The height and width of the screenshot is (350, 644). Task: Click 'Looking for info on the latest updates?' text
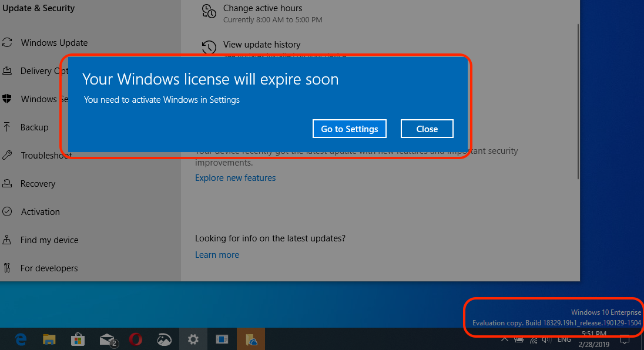(x=270, y=238)
